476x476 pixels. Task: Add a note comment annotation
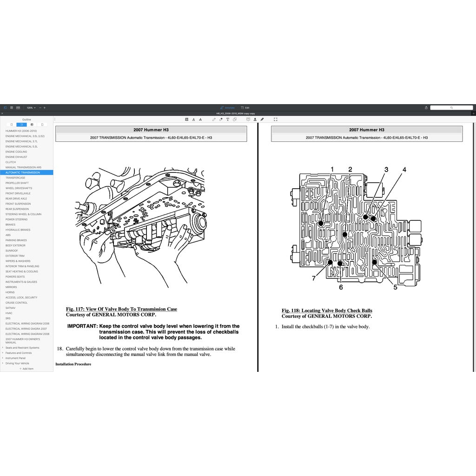pos(248,119)
